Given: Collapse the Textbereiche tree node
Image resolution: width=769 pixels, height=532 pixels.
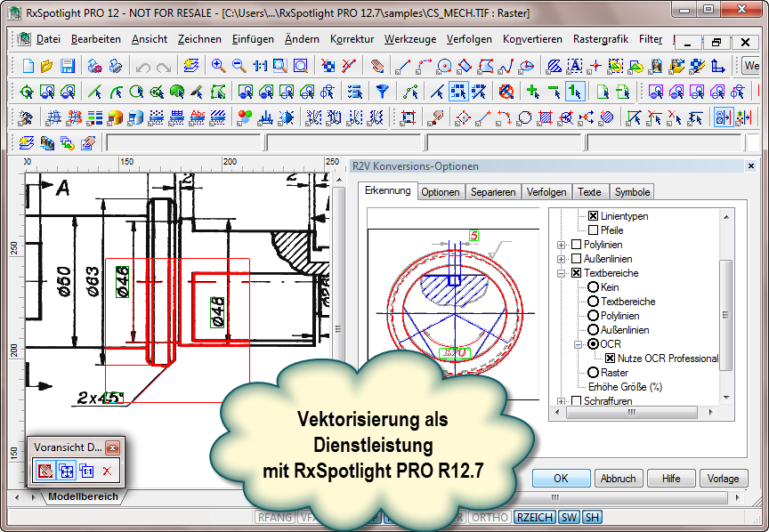Looking at the screenshot, I should [x=562, y=273].
